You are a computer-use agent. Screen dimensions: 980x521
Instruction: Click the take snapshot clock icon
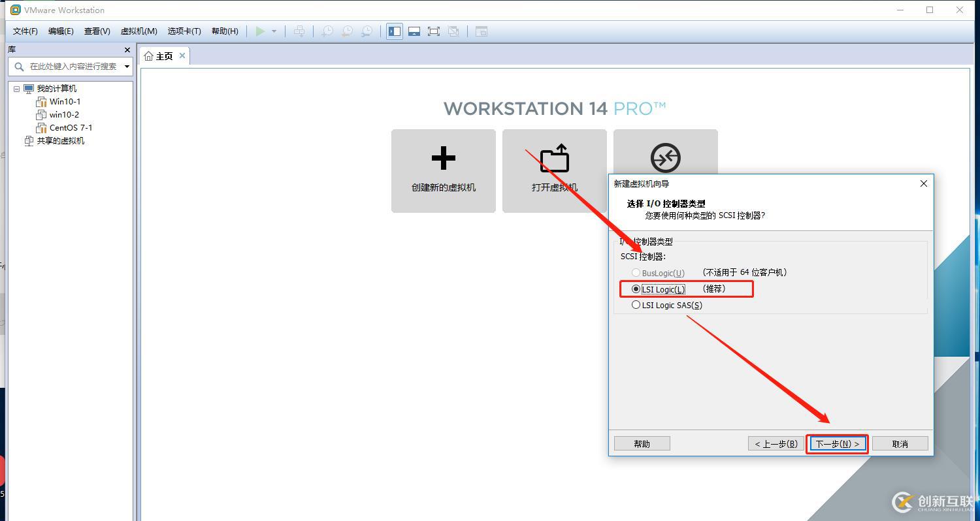click(x=327, y=31)
